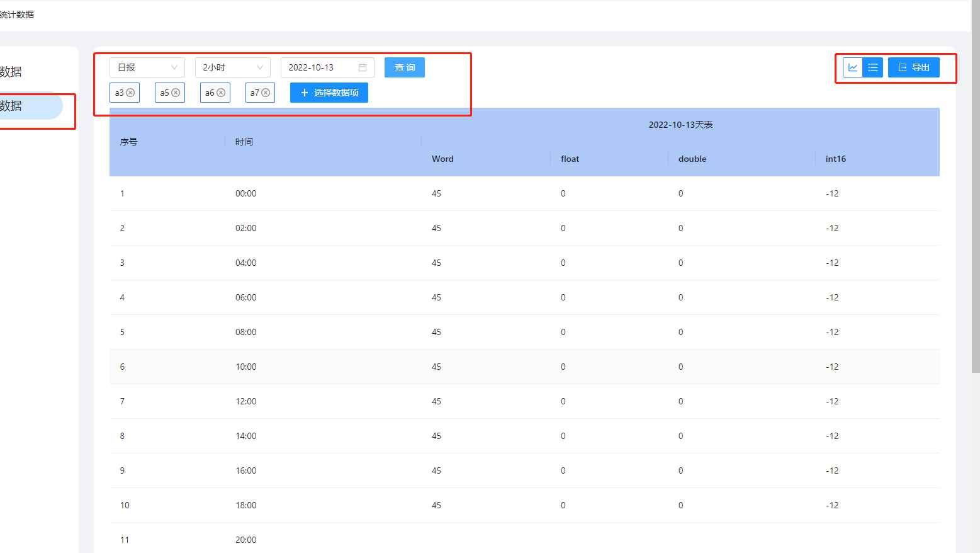Click the 12:00 time cell

click(246, 401)
